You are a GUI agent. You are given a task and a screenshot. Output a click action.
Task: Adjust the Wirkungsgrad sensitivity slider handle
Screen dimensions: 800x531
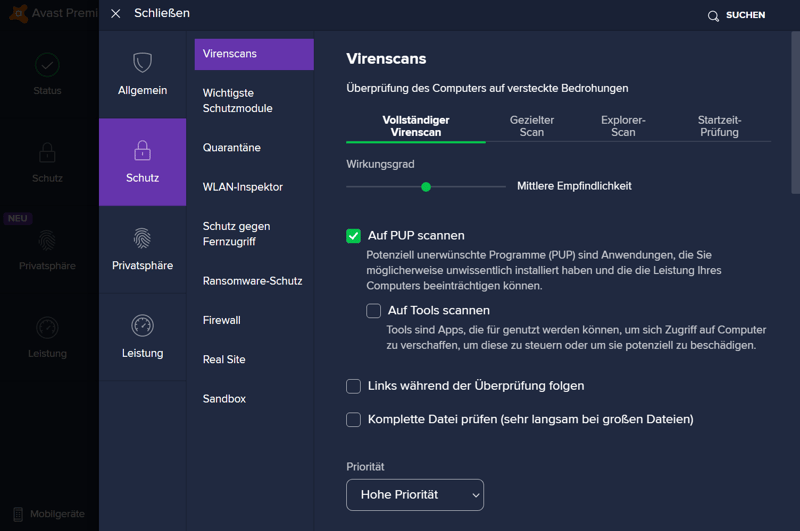click(x=426, y=187)
